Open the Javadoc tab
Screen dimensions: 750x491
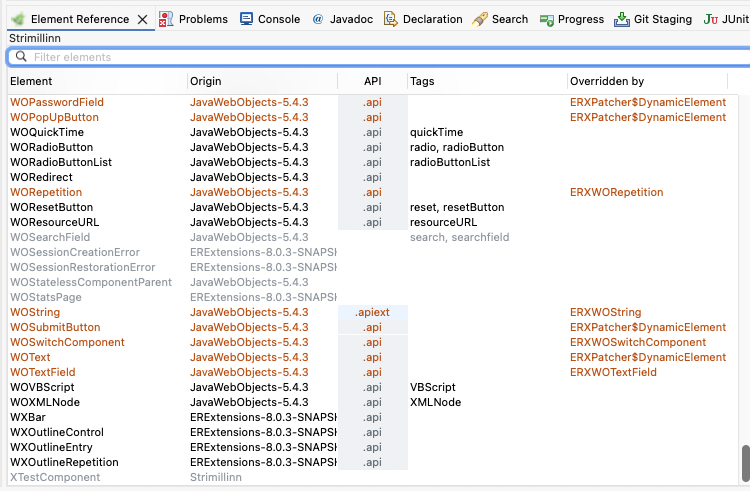(342, 19)
